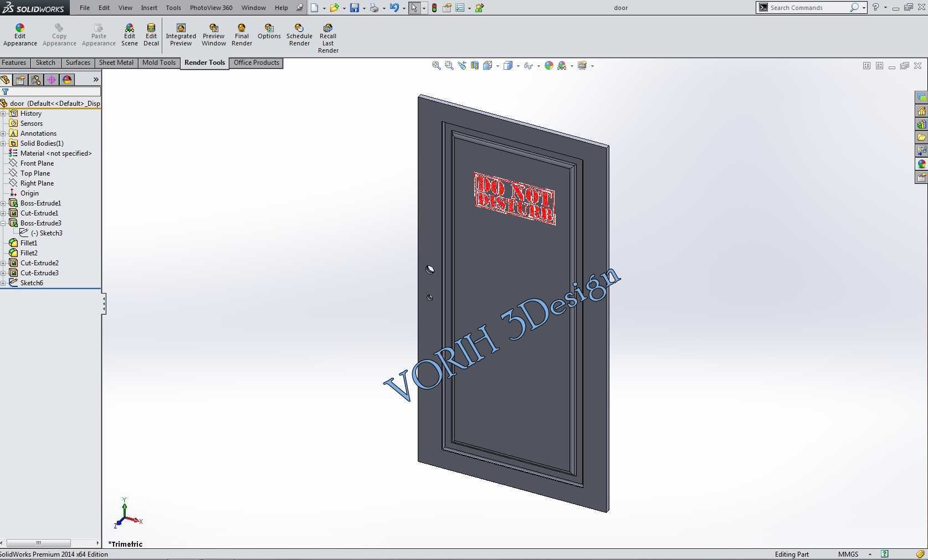Save the door part file
Image resolution: width=928 pixels, height=560 pixels.
tap(355, 8)
